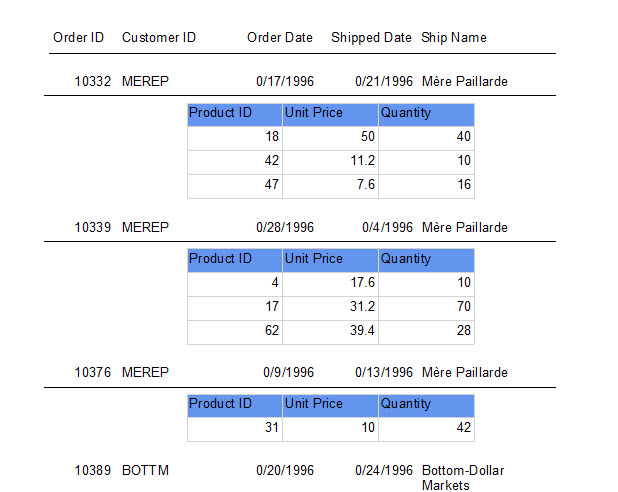Click shipped date 0/13/1996
Screen dimensions: 618x492
384,373
